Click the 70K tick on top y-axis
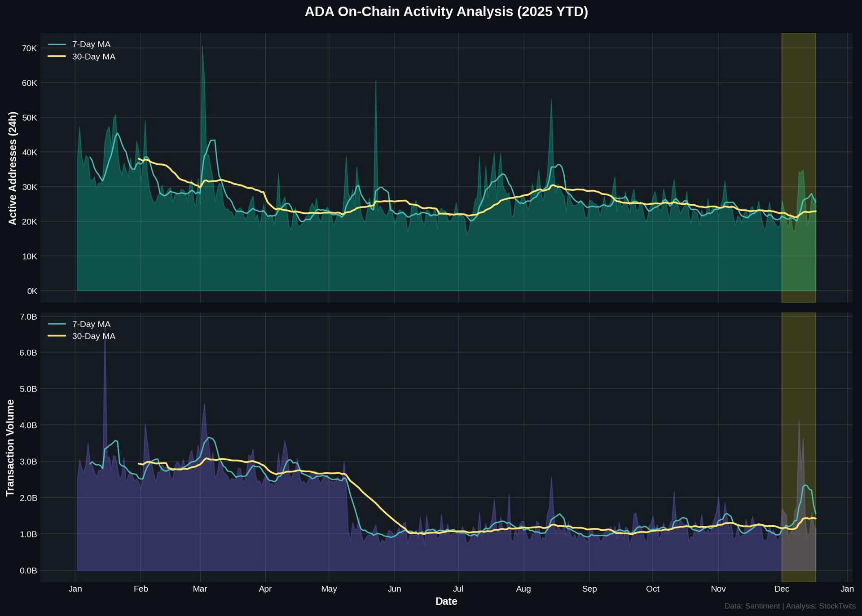Viewport: 862px width, 616px height. tap(29, 48)
